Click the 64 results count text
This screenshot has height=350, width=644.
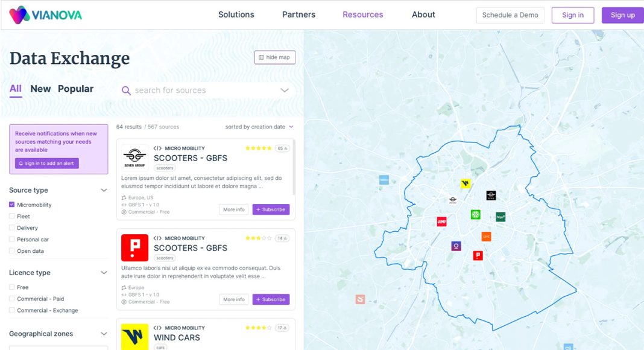pyautogui.click(x=129, y=127)
